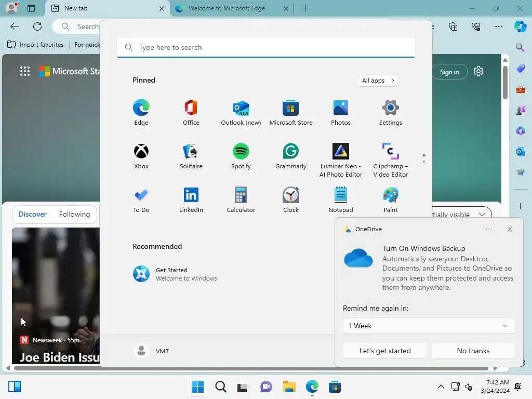532x399 pixels.
Task: Click the Windows Start button on taskbar
Action: click(x=197, y=387)
